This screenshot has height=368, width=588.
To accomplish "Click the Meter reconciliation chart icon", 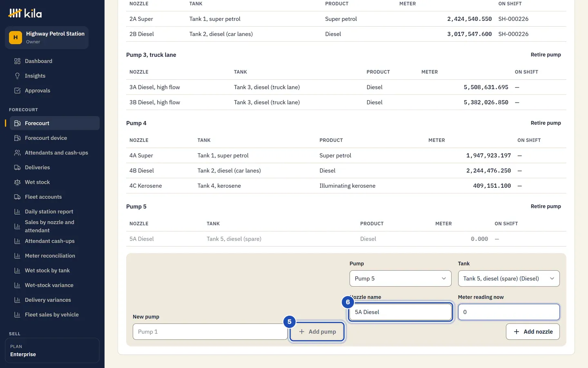I will point(17,256).
